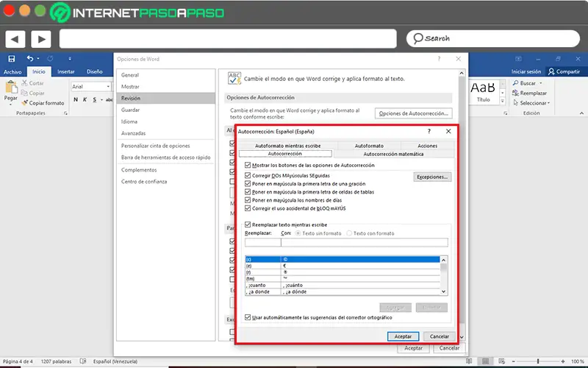The image size is (588, 368).
Task: Select Avanzadas in Word options sidebar
Action: pyautogui.click(x=134, y=133)
